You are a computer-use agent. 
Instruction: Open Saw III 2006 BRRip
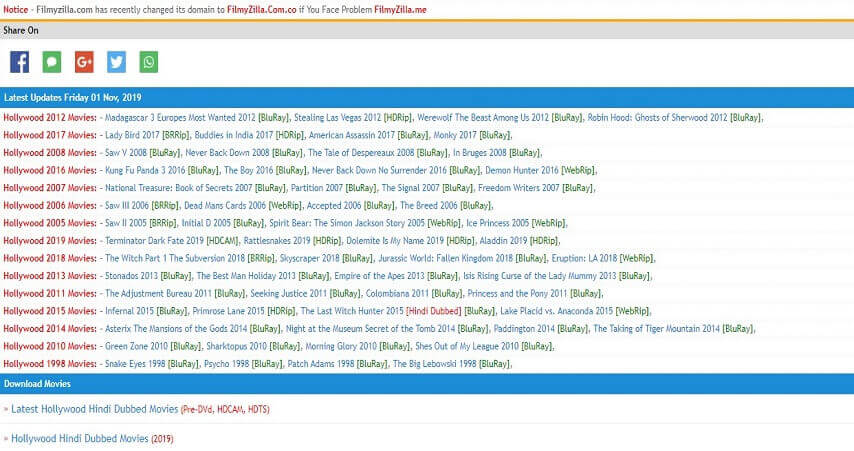click(142, 205)
